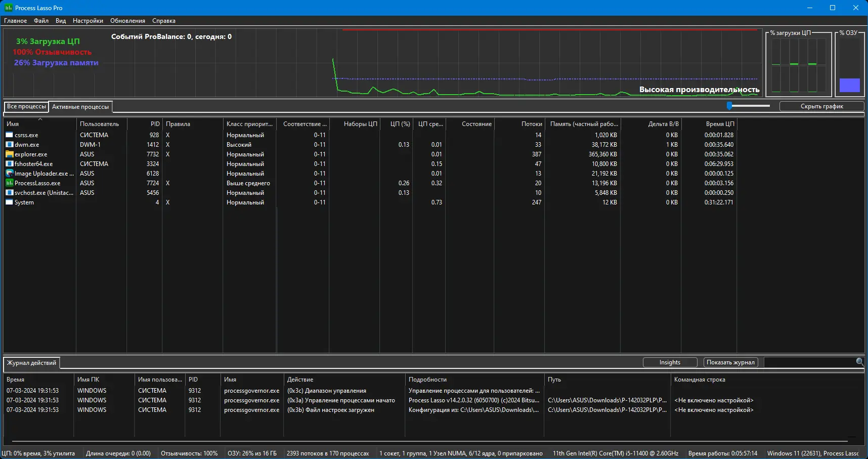Click the Image Uploader.exe icon
Screen dimensions: 868x459
pos(9,174)
